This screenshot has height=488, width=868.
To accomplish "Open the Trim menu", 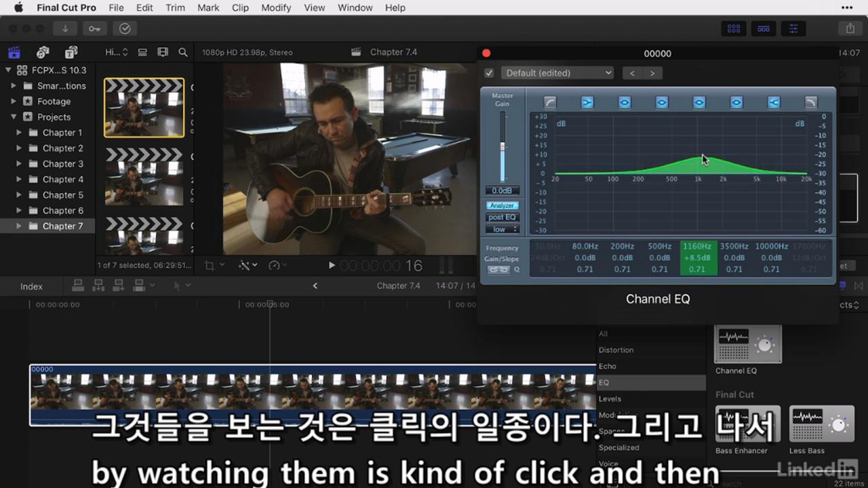I will tap(175, 7).
